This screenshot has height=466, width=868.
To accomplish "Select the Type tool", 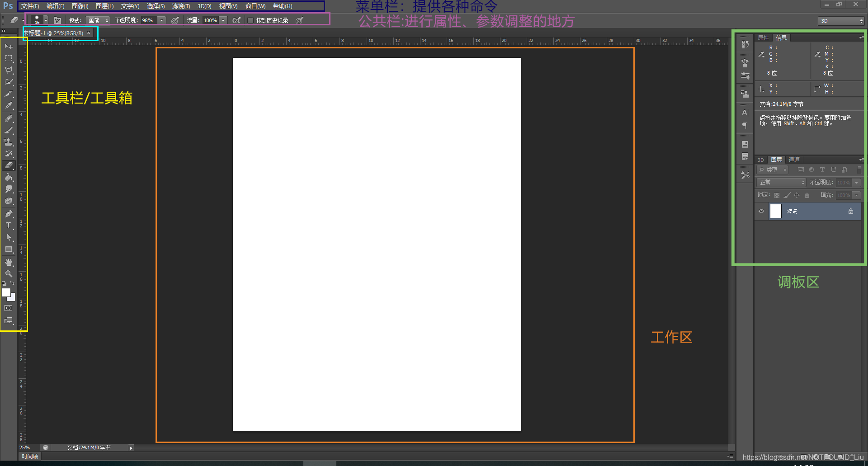I will click(x=9, y=225).
